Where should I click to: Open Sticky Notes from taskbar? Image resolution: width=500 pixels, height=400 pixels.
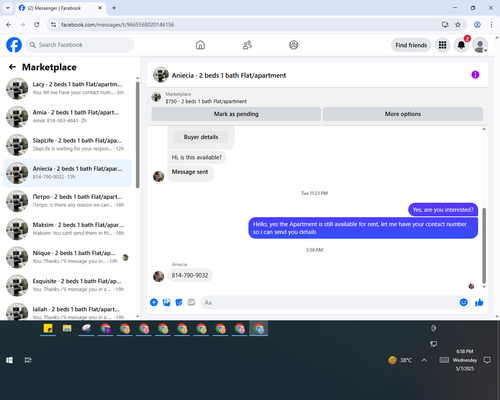pyautogui.click(x=48, y=329)
